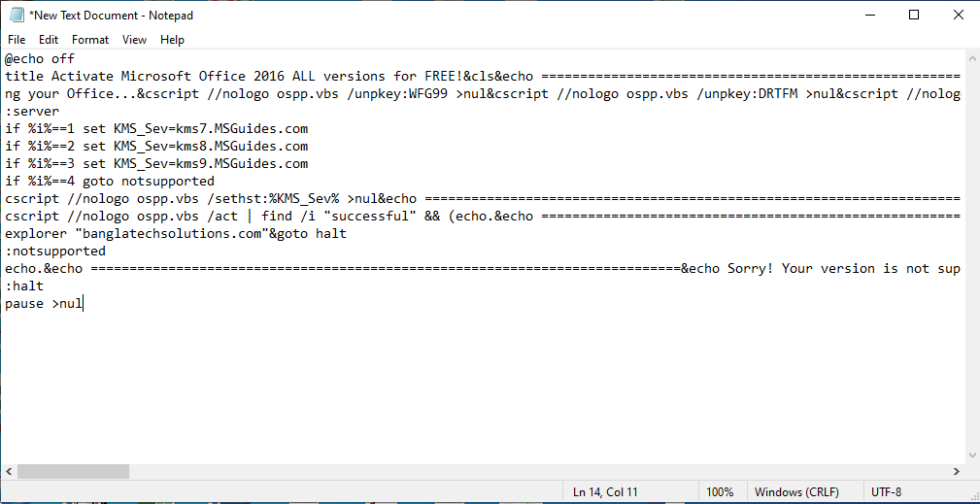
Task: Click the UTF-8 encoding status entry
Action: (886, 492)
